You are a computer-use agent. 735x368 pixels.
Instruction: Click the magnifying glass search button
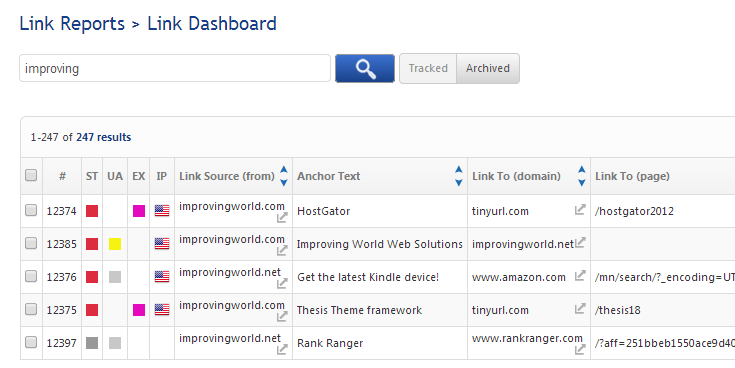[x=365, y=68]
